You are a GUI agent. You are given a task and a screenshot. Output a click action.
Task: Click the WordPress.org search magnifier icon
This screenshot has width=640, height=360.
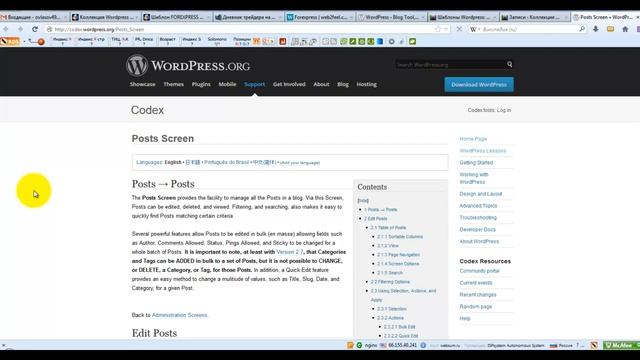point(510,64)
